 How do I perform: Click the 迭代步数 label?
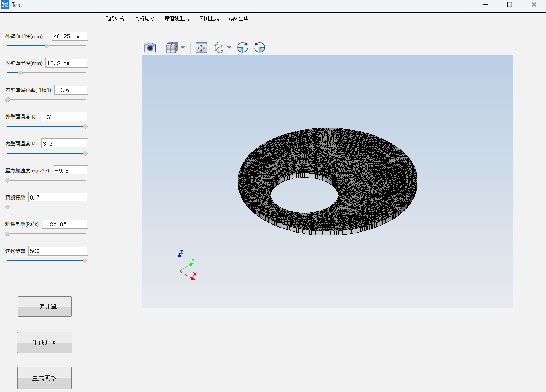click(x=15, y=251)
